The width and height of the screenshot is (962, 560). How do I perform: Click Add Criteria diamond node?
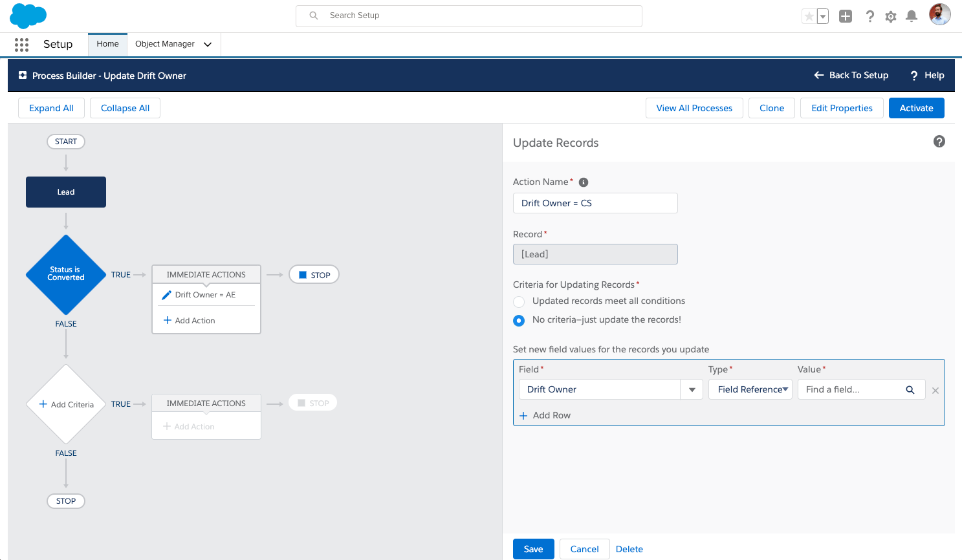[x=66, y=404]
